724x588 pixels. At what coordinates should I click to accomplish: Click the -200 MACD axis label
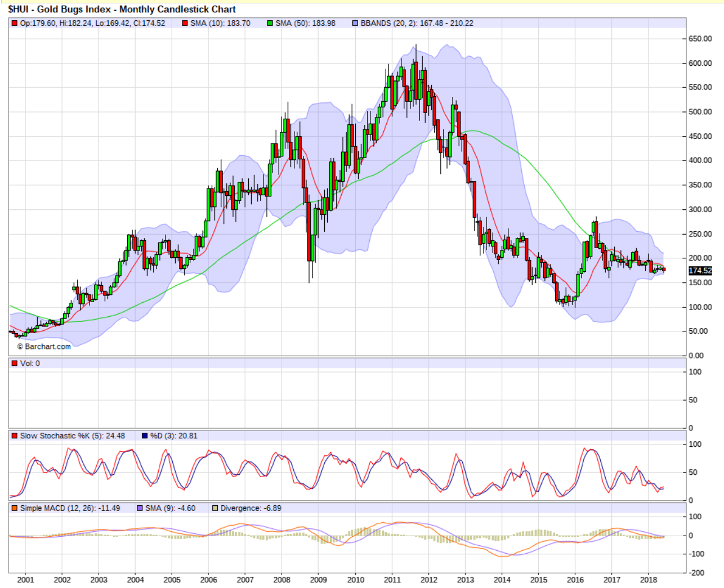pyautogui.click(x=696, y=573)
